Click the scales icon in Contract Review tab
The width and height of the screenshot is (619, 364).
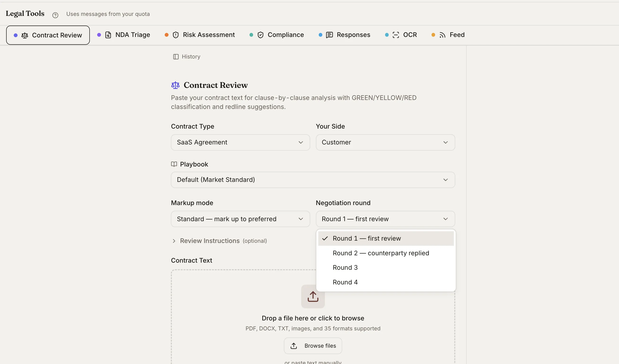pos(25,35)
